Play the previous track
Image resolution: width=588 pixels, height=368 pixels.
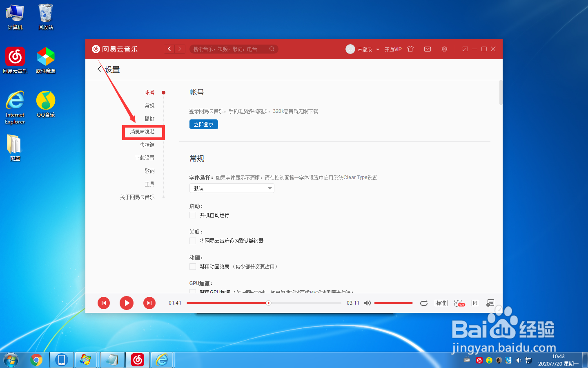click(104, 303)
